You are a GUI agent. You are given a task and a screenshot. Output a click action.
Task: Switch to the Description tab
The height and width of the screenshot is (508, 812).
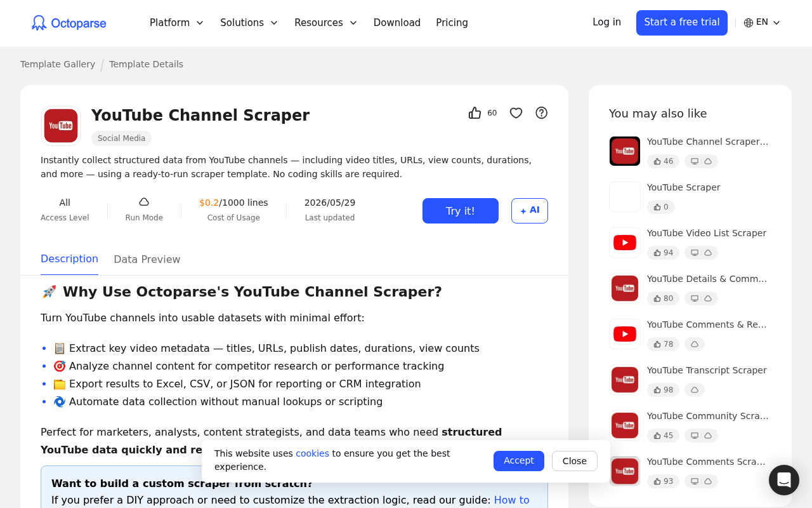click(69, 259)
